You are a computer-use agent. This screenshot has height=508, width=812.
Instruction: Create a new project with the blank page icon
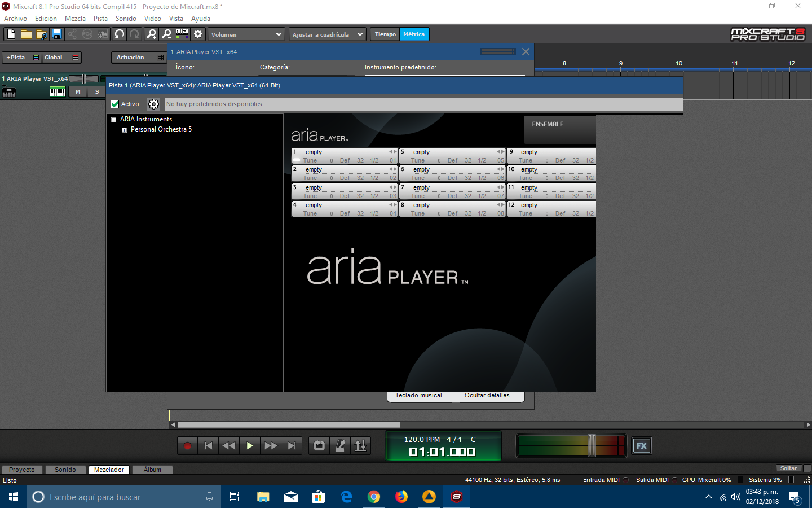click(x=11, y=34)
